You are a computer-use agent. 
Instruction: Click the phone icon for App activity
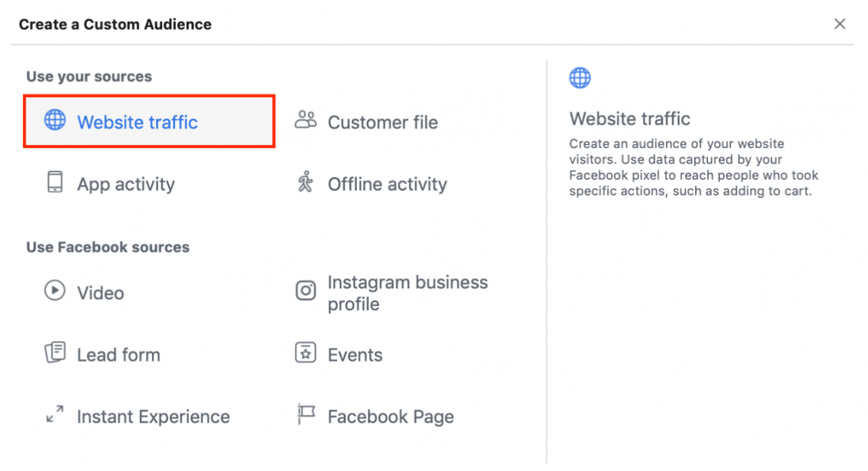pyautogui.click(x=55, y=183)
